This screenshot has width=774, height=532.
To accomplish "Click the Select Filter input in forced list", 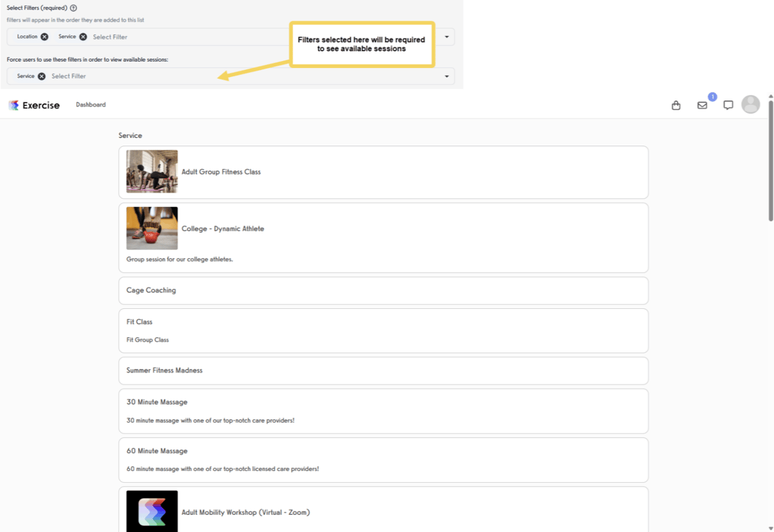I will coord(69,76).
